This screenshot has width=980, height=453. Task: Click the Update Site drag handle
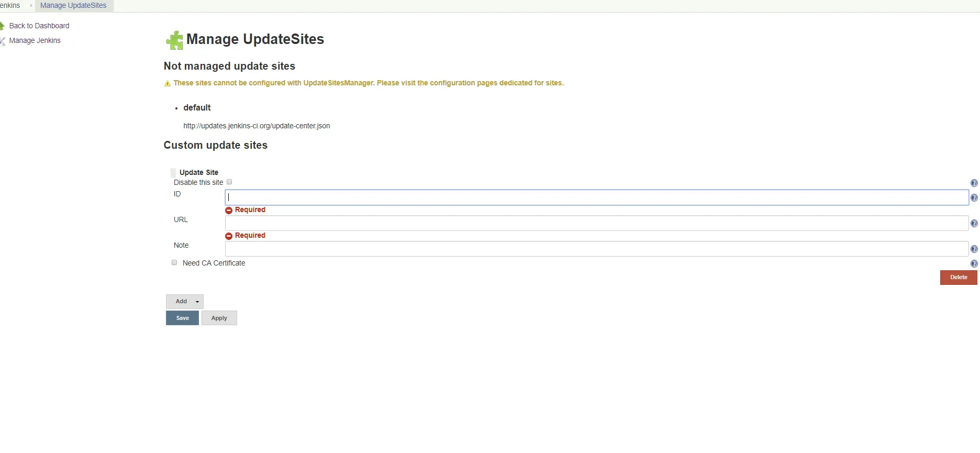[x=173, y=172]
